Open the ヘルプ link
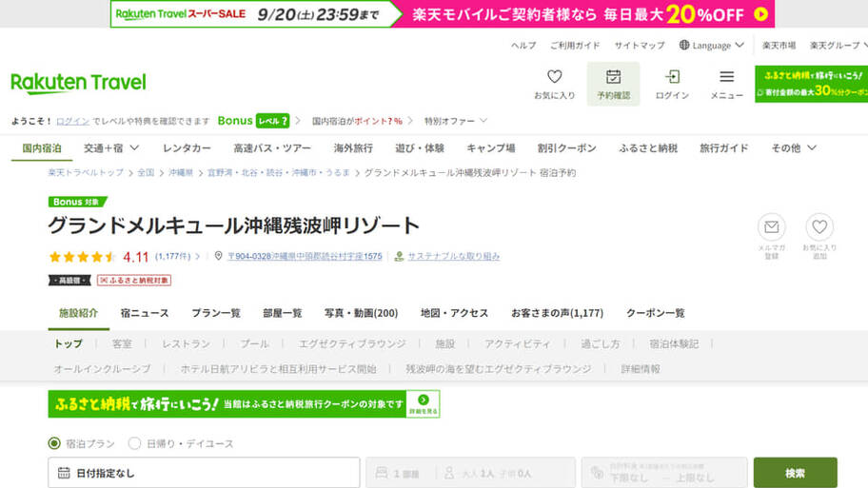The height and width of the screenshot is (488, 868). point(523,46)
